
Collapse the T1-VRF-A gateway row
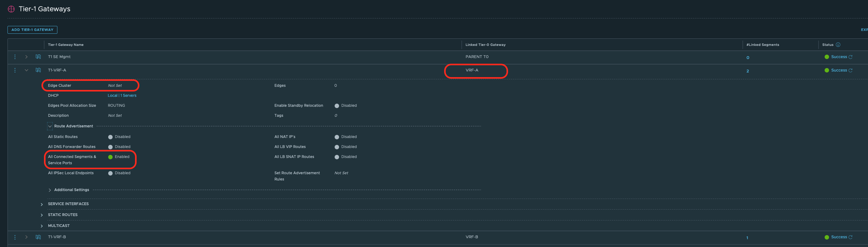tap(26, 70)
